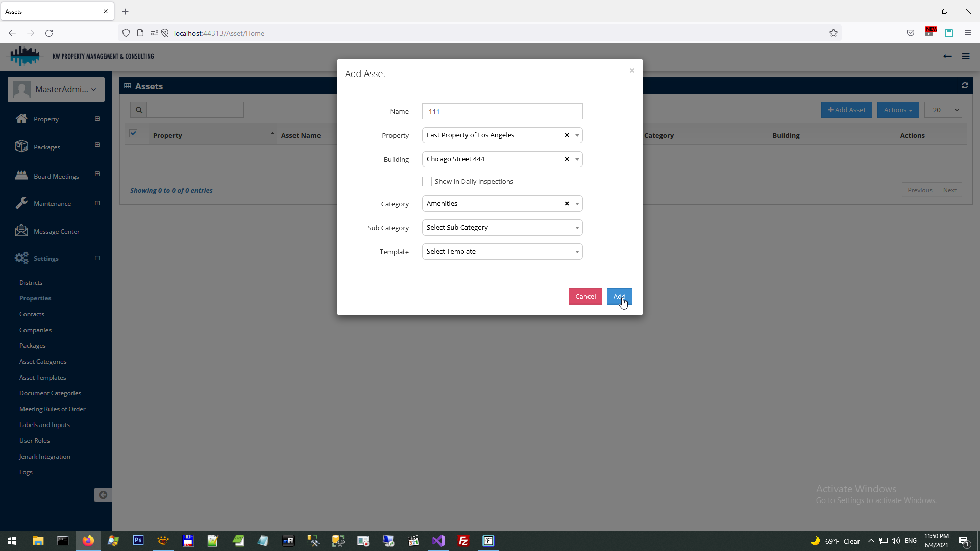Open Asset Templates in Settings menu
The image size is (980, 551).
(x=43, y=378)
